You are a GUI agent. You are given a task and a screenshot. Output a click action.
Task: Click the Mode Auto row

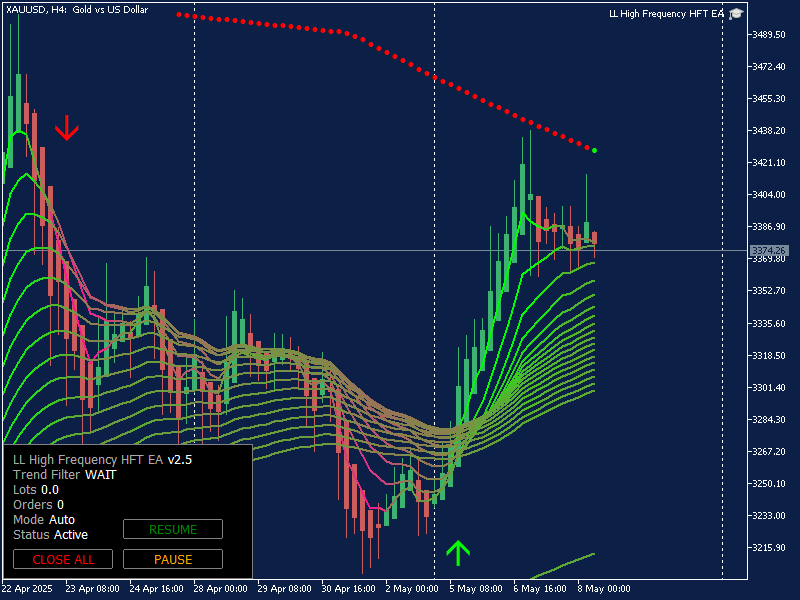point(44,520)
